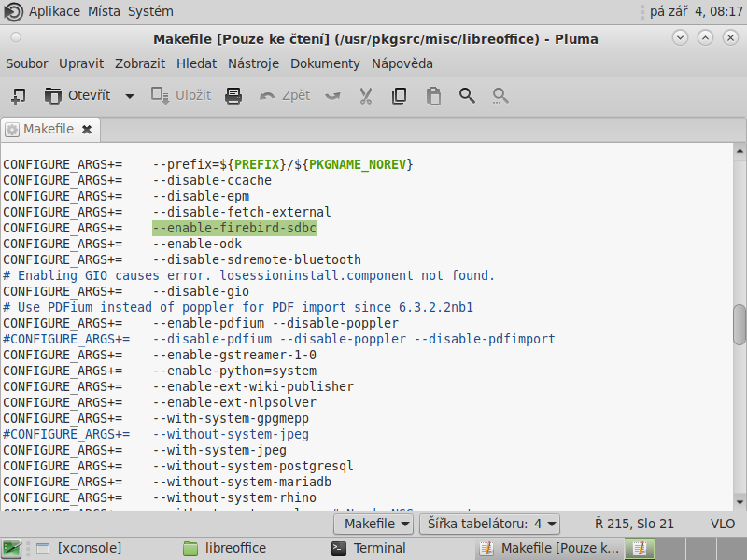The image size is (747, 560).
Task: Copy selection with copy icon
Action: (x=400, y=96)
